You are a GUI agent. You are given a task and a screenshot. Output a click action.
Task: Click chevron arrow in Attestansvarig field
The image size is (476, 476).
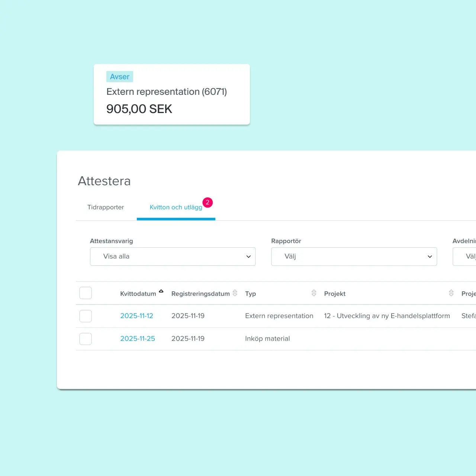(x=248, y=257)
